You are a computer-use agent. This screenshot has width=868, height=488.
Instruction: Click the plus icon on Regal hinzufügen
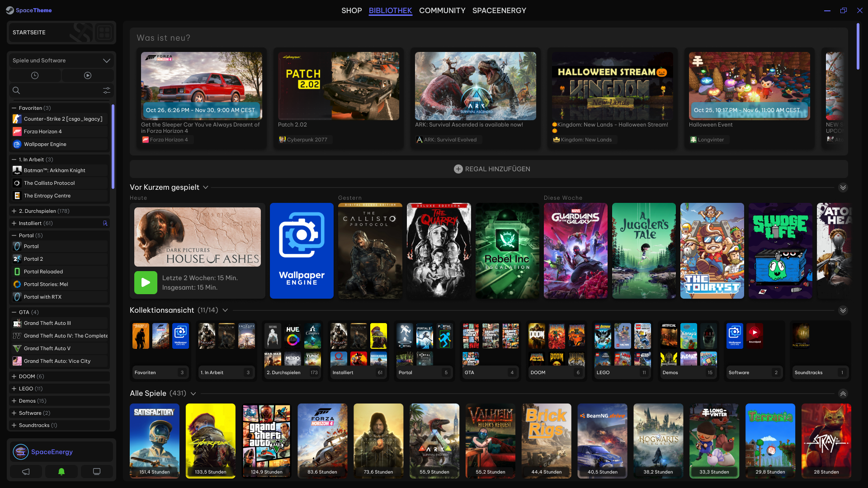pyautogui.click(x=458, y=169)
